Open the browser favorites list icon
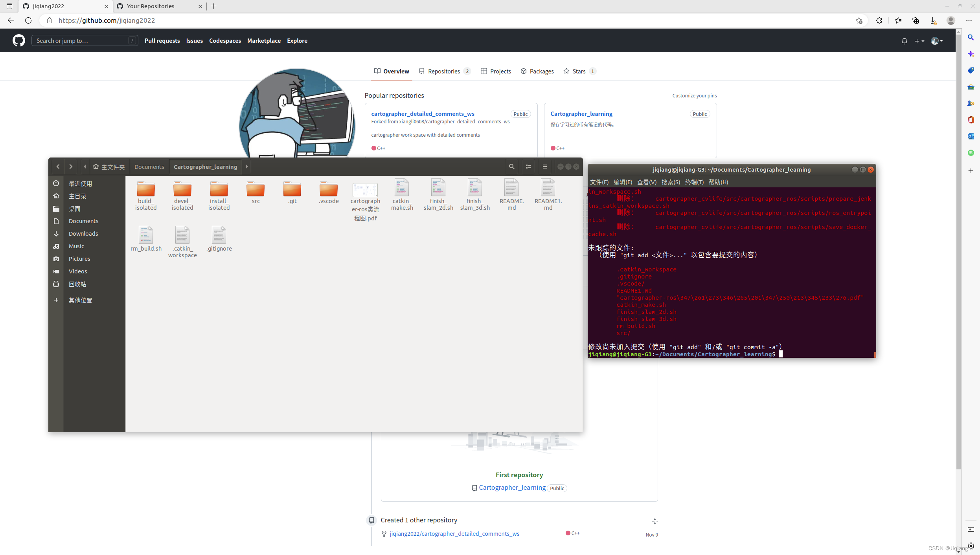Screen dimensions: 980x555 (898, 20)
